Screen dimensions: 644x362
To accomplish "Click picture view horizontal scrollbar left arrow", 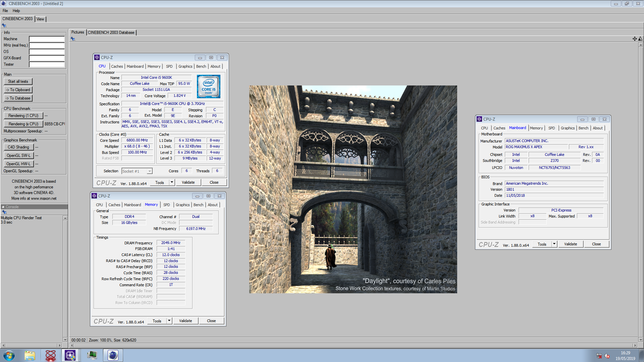I will click(x=71, y=345).
